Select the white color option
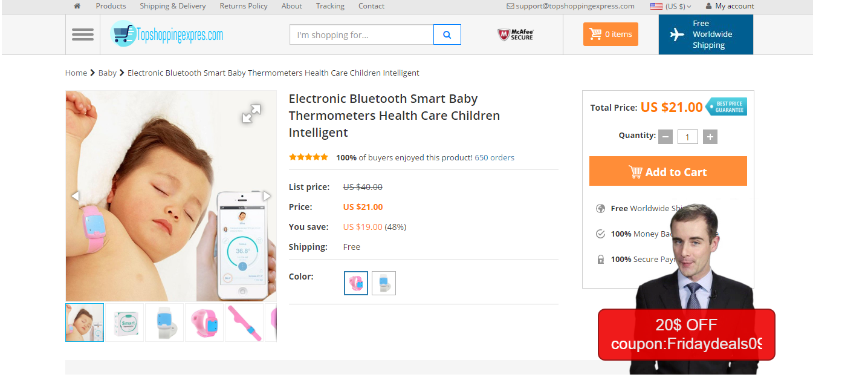Image resolution: width=868 pixels, height=380 pixels. [x=384, y=283]
